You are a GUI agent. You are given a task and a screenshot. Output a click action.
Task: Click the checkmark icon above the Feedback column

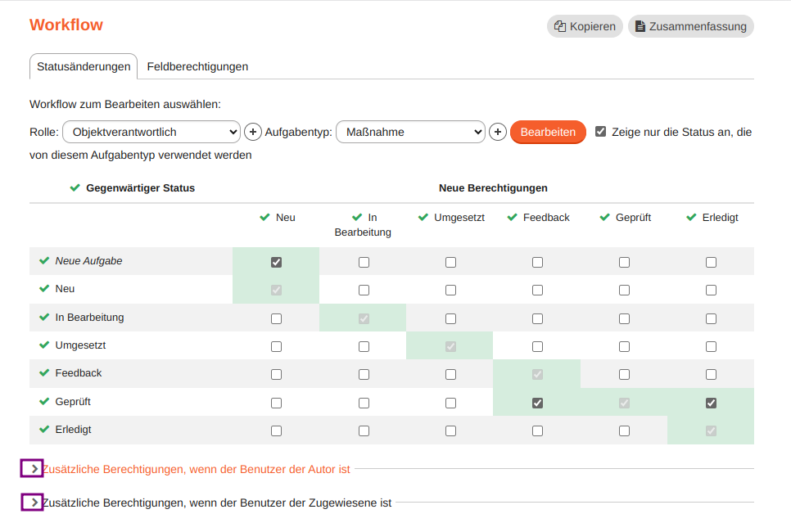[x=514, y=217]
